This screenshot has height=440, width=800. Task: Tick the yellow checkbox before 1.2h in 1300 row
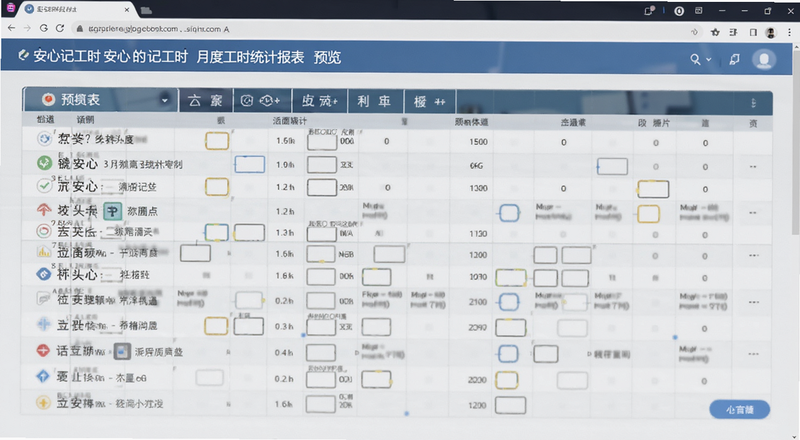(217, 187)
